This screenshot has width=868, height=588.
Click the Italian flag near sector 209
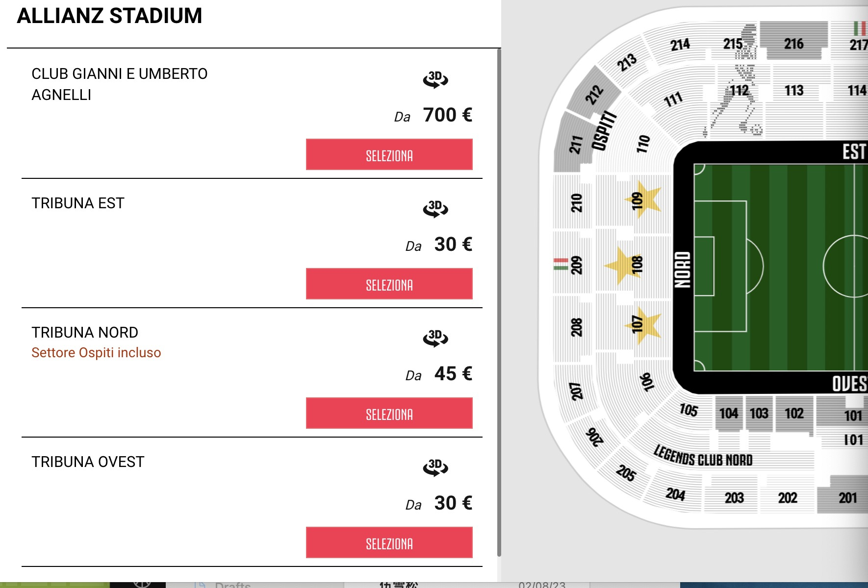[561, 264]
